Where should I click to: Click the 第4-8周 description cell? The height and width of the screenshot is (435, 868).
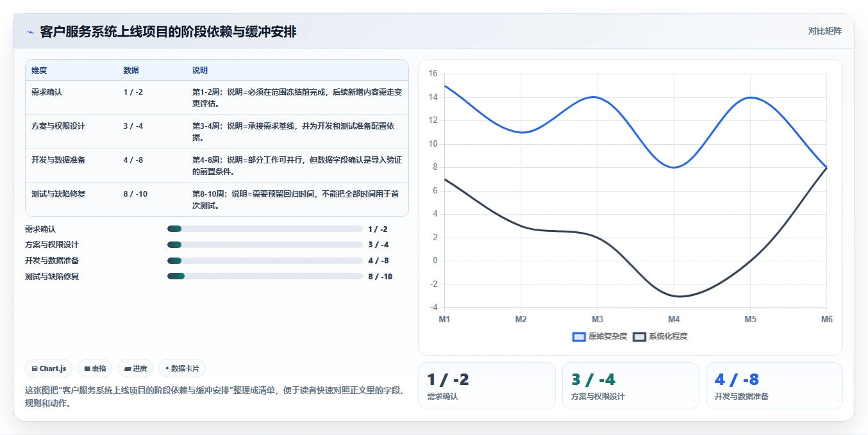tap(297, 165)
